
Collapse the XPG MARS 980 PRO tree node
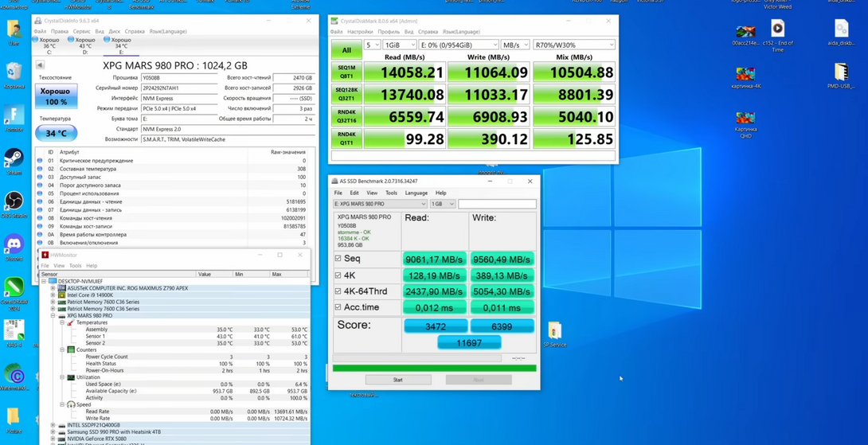click(x=53, y=315)
